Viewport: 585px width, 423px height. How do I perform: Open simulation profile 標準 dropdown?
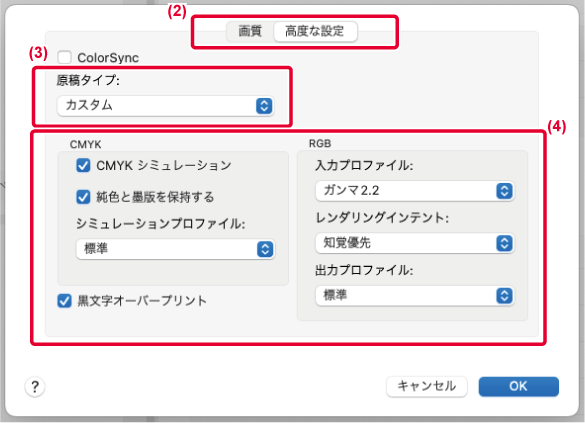[x=175, y=249]
